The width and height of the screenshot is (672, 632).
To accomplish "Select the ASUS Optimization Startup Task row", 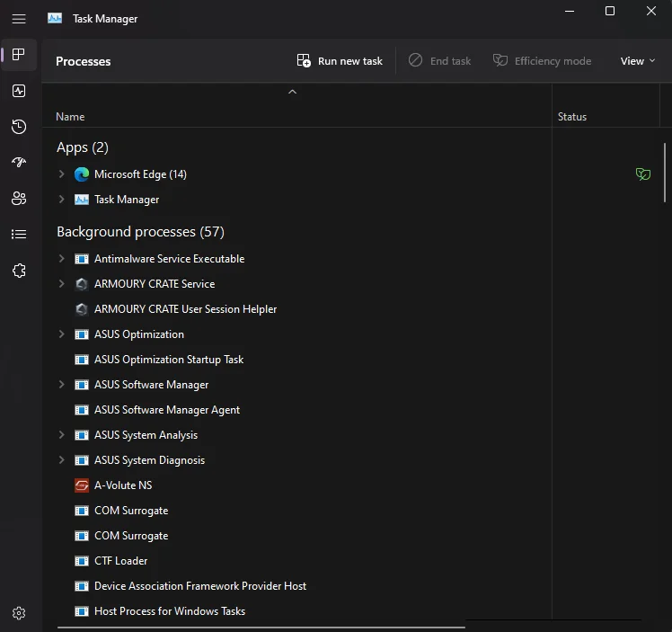I will click(x=296, y=360).
